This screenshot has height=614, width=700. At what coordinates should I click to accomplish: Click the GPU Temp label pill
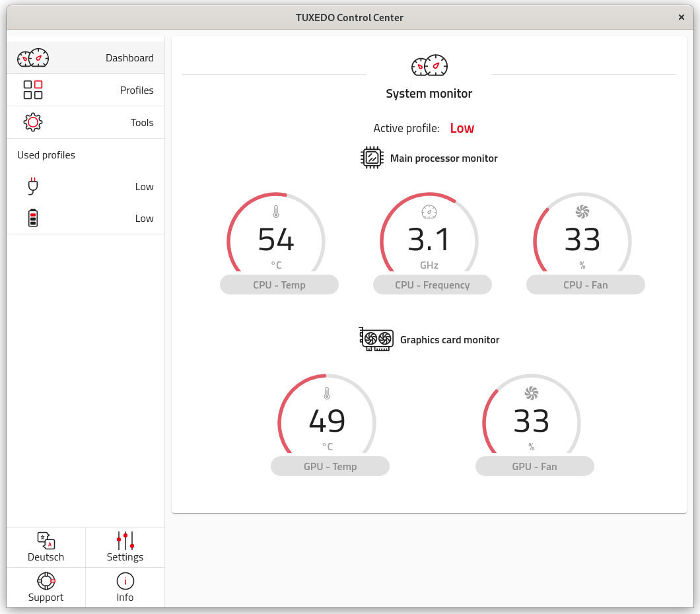coord(330,466)
